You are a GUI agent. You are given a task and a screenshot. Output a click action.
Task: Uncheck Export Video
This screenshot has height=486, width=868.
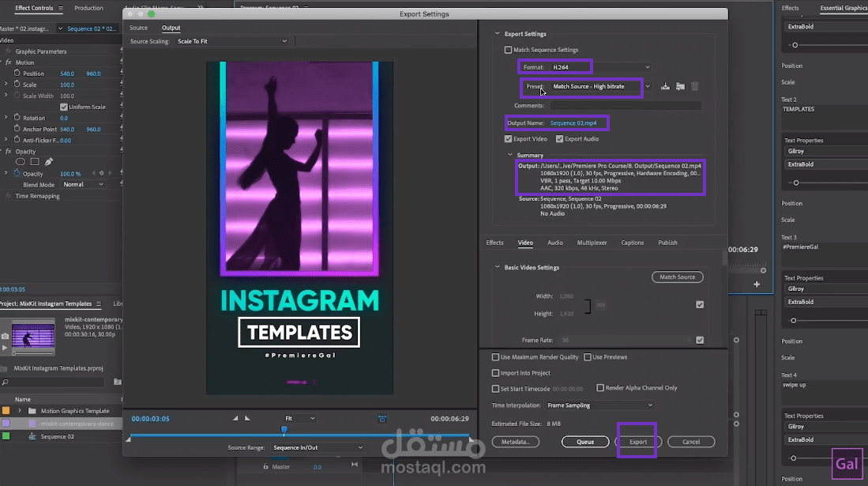[x=508, y=139]
